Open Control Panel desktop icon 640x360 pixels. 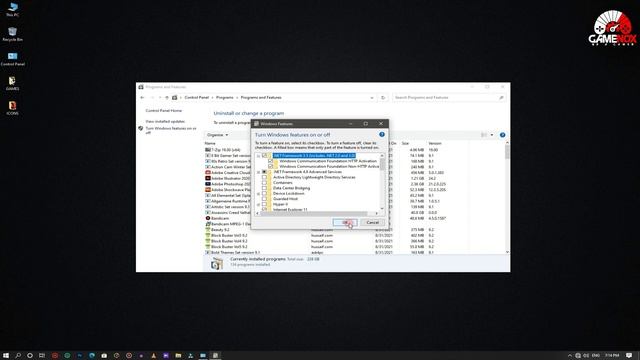pos(13,59)
